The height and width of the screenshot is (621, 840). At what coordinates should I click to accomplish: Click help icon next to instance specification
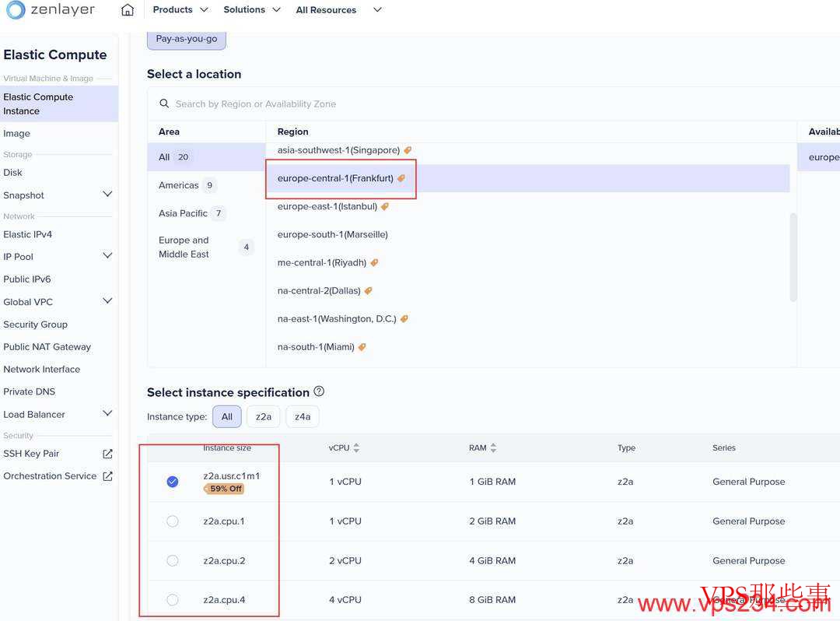pyautogui.click(x=319, y=391)
